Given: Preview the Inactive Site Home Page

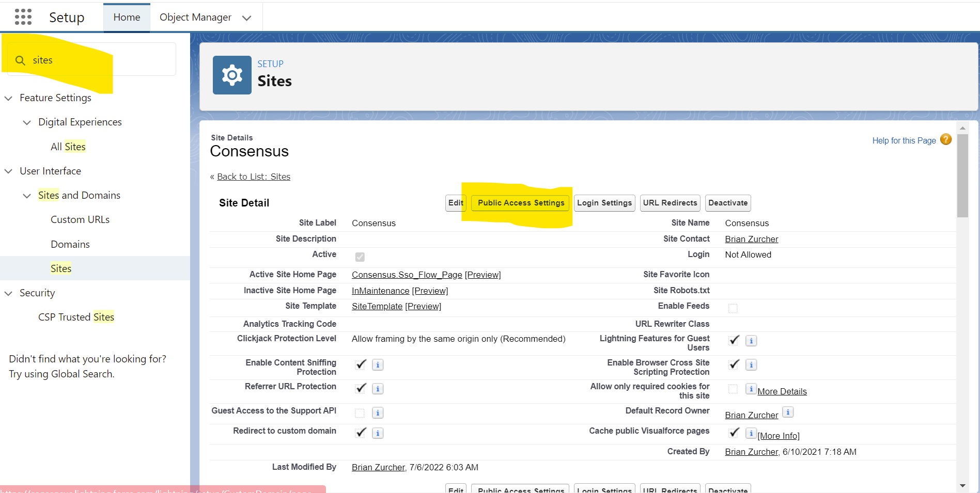Looking at the screenshot, I should [x=430, y=291].
